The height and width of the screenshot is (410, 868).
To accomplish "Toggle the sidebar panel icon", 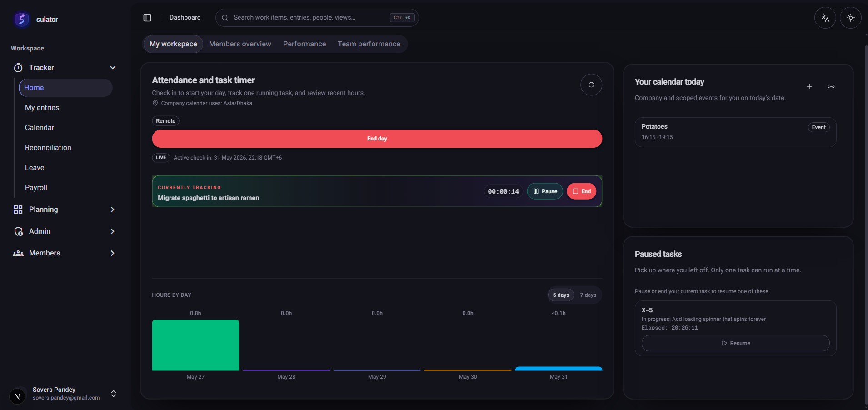I will pyautogui.click(x=147, y=18).
